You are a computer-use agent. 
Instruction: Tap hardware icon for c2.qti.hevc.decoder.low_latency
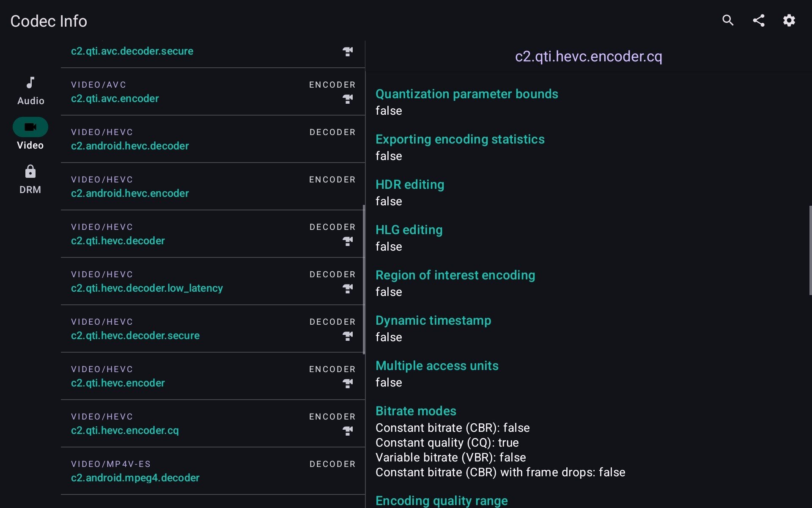(x=348, y=289)
